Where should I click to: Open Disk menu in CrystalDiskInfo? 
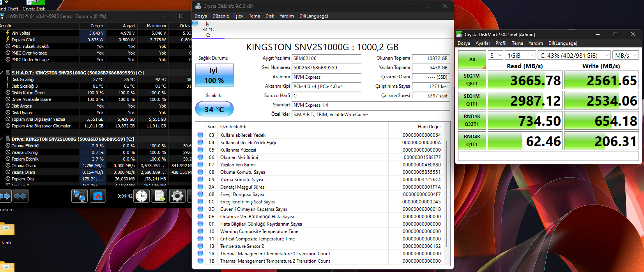[x=270, y=16]
